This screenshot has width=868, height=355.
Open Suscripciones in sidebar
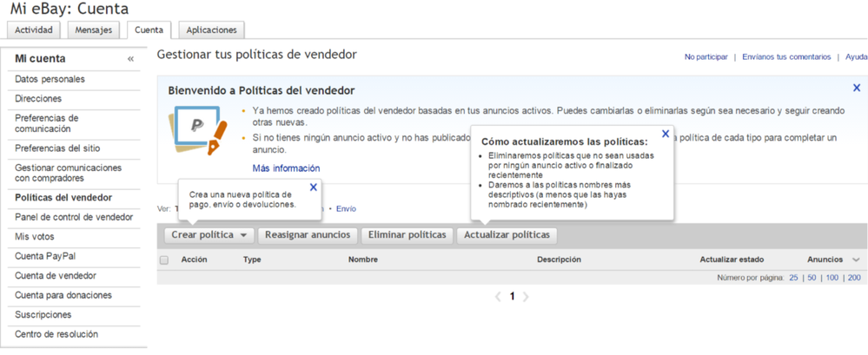[x=43, y=314]
